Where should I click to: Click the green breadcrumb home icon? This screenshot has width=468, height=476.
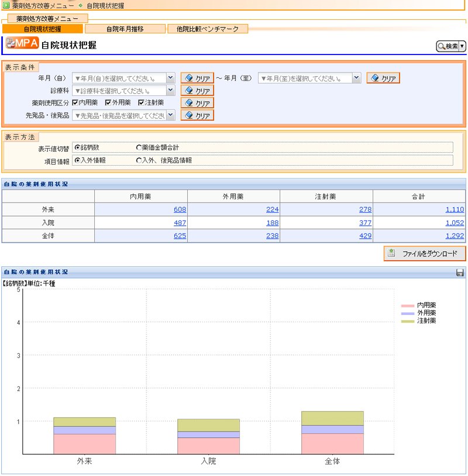[6, 5]
